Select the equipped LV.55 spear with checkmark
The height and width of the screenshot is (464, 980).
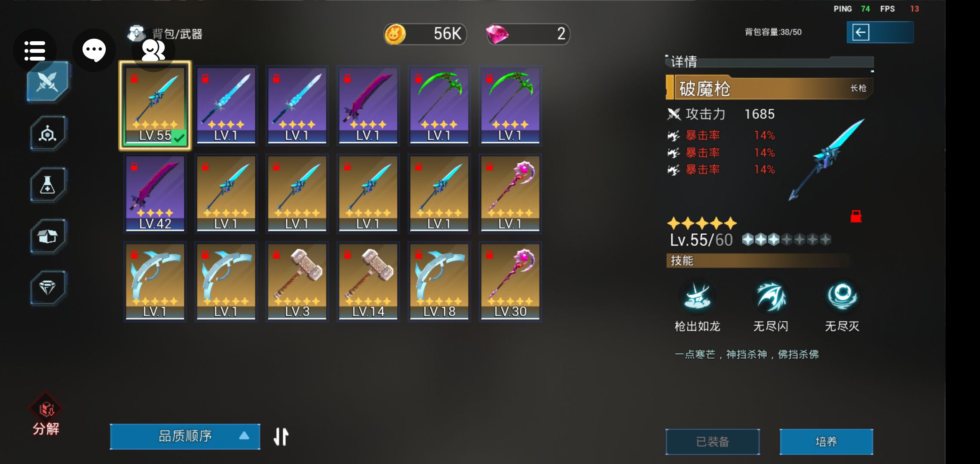155,105
